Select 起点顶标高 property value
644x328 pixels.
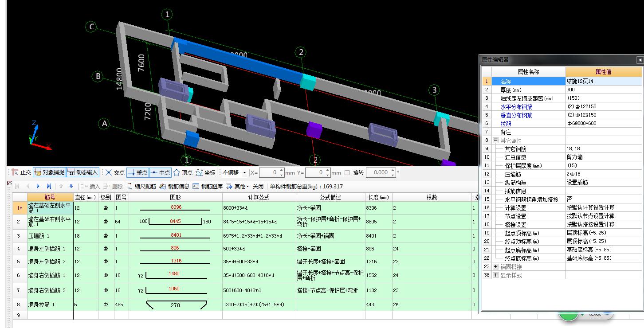[x=604, y=233]
